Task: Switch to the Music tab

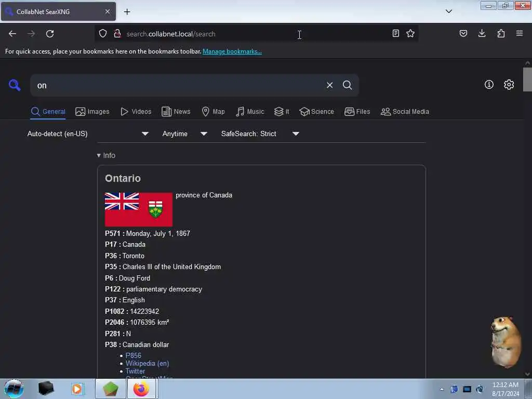Action: point(250,112)
